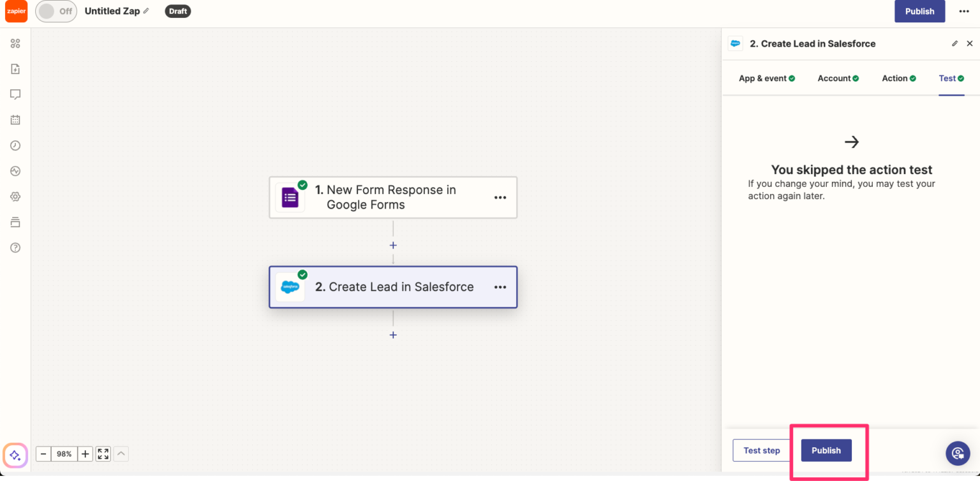Screen dimensions: 980x481
Task: Open the Zap notes comment icon
Action: point(15,94)
